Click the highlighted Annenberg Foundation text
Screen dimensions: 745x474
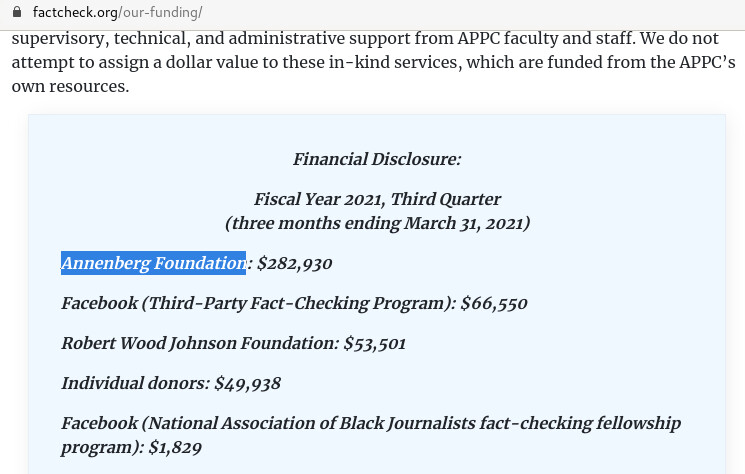pyautogui.click(x=153, y=263)
